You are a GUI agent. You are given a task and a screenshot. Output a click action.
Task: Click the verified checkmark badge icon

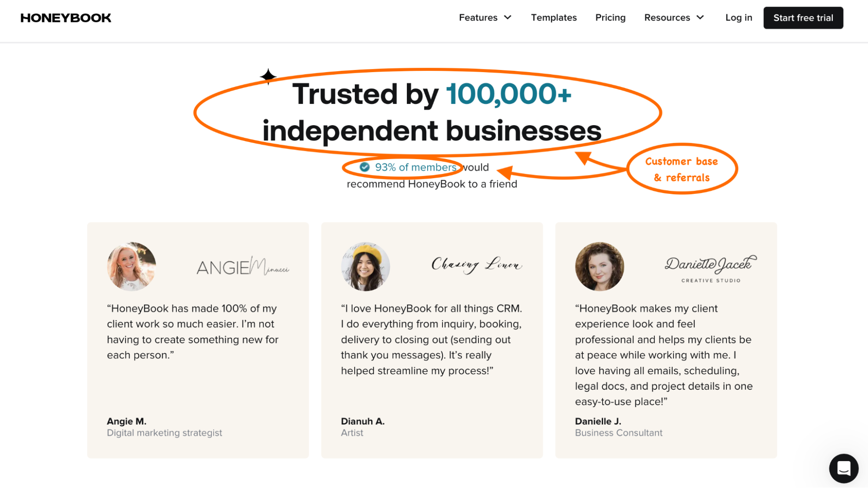tap(365, 167)
